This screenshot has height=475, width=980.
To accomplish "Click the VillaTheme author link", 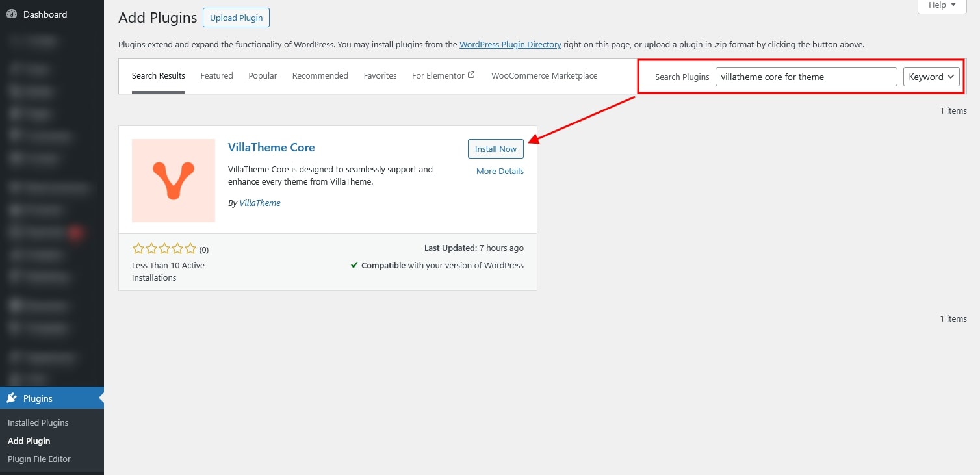I will pos(260,203).
